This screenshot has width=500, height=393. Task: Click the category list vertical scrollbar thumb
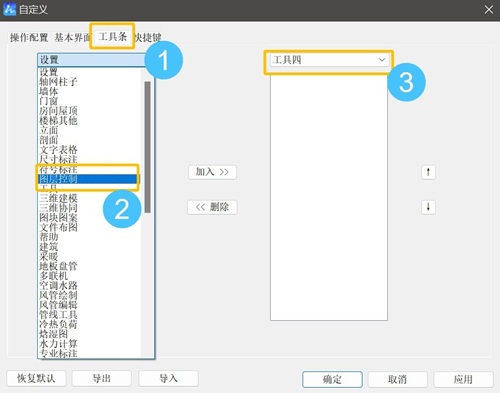click(x=147, y=147)
